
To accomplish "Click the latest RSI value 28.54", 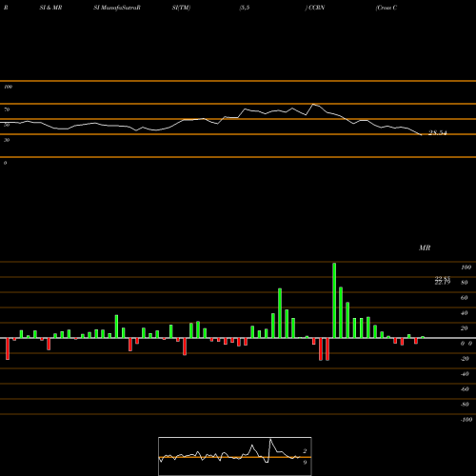I will (x=438, y=132).
